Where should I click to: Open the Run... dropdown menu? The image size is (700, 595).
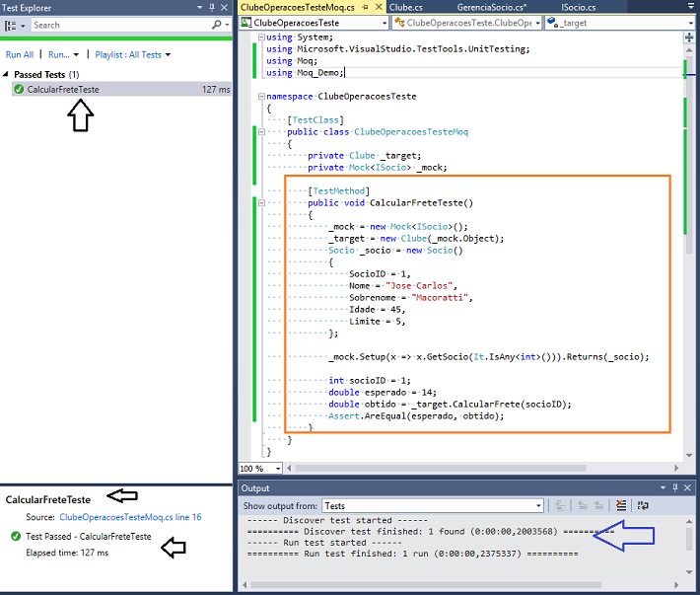(x=63, y=54)
